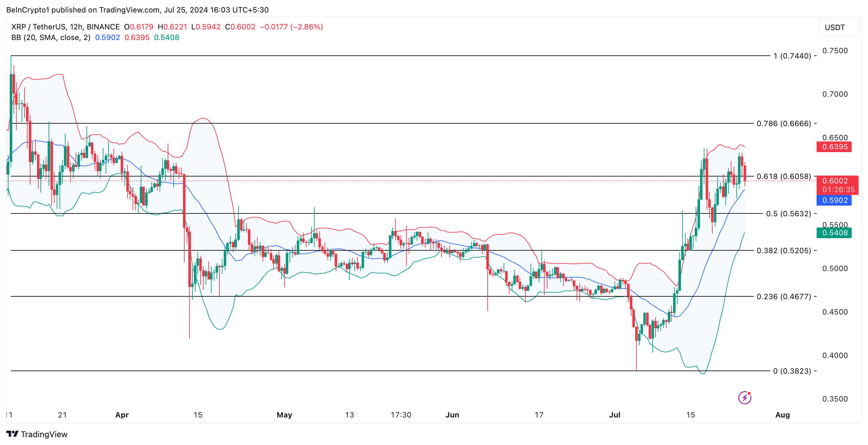Click the 1 (0.7440) Fibonacci top label
868x445 pixels.
(x=792, y=56)
